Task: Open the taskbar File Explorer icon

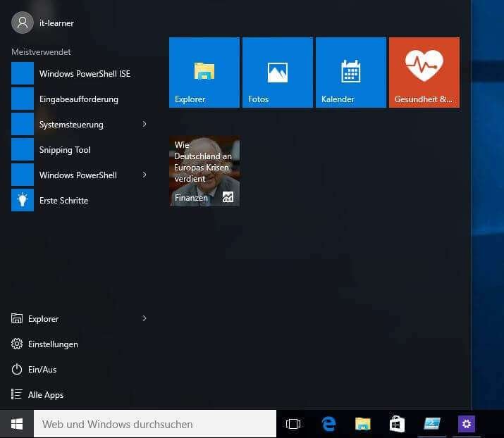Action: (363, 424)
